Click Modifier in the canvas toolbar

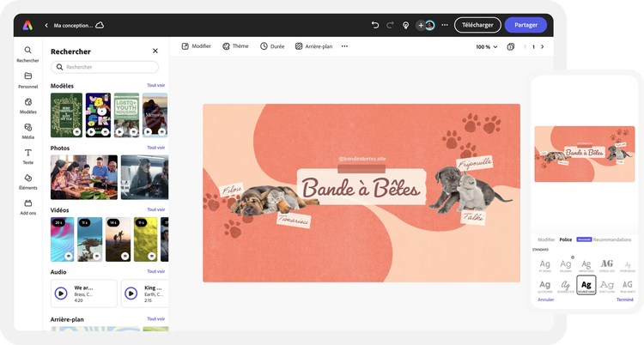click(x=197, y=46)
